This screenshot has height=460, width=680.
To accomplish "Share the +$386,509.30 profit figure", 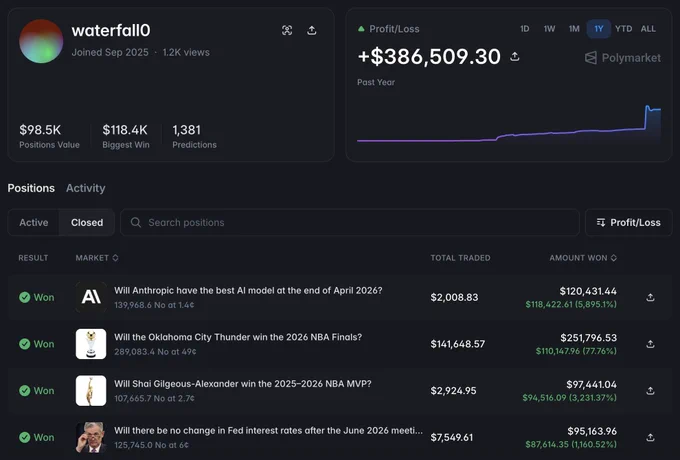I will [515, 56].
